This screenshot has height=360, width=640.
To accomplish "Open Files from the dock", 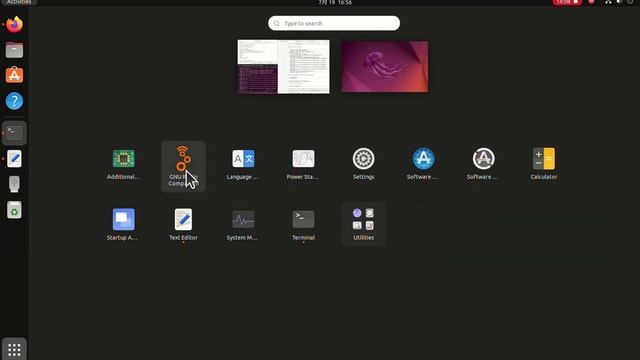I will tap(14, 50).
